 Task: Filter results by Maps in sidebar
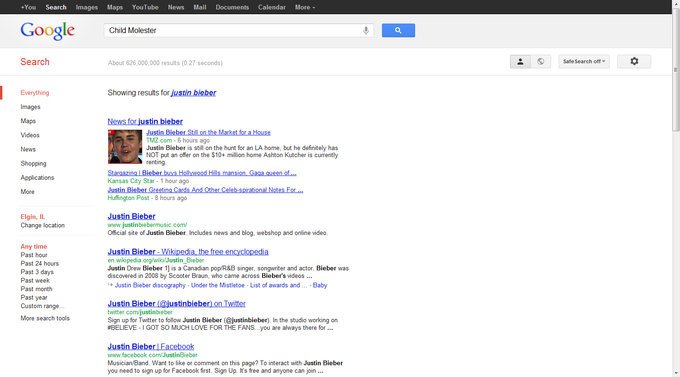[x=28, y=121]
